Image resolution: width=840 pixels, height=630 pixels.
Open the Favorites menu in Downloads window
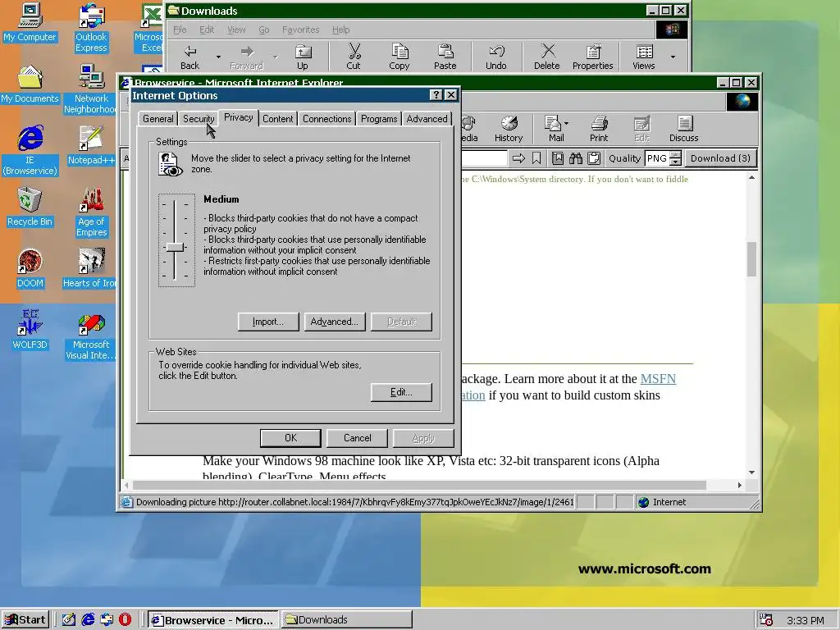300,30
